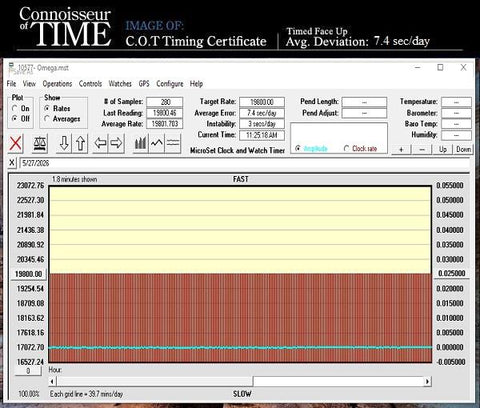Click the Average Error field

[x=262, y=113]
